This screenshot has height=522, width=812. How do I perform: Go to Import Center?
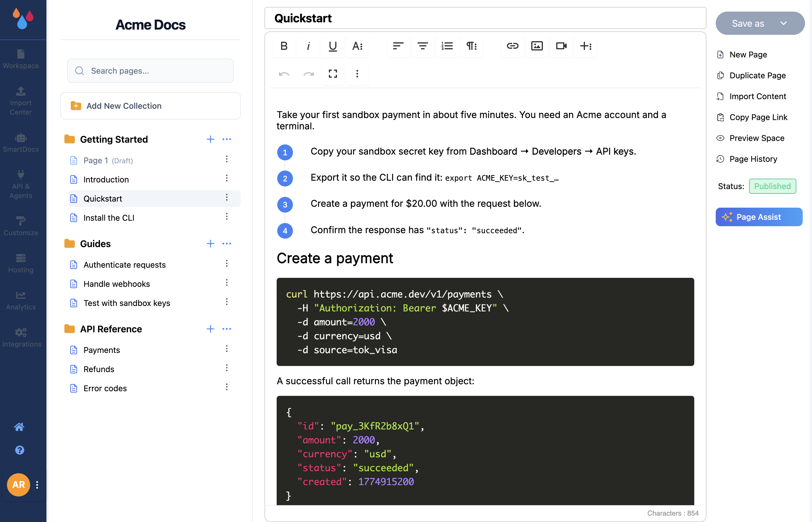tap(21, 101)
